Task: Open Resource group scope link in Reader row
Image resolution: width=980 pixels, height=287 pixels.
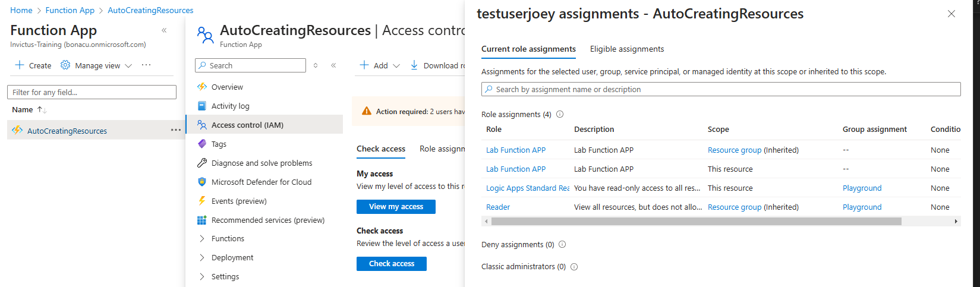Action: [735, 207]
